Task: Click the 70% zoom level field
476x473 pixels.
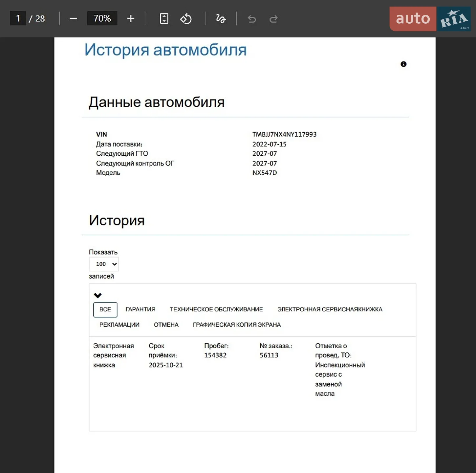Action: [x=102, y=18]
